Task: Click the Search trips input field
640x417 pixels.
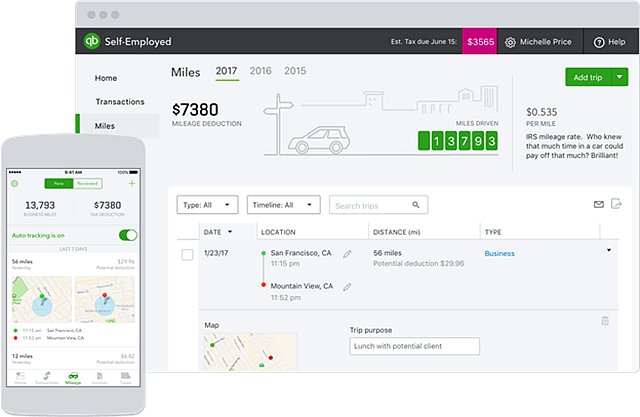Action: [378, 205]
